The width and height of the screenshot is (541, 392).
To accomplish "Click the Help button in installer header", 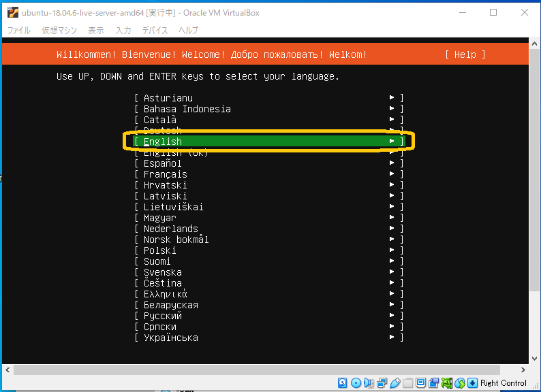I will point(465,54).
